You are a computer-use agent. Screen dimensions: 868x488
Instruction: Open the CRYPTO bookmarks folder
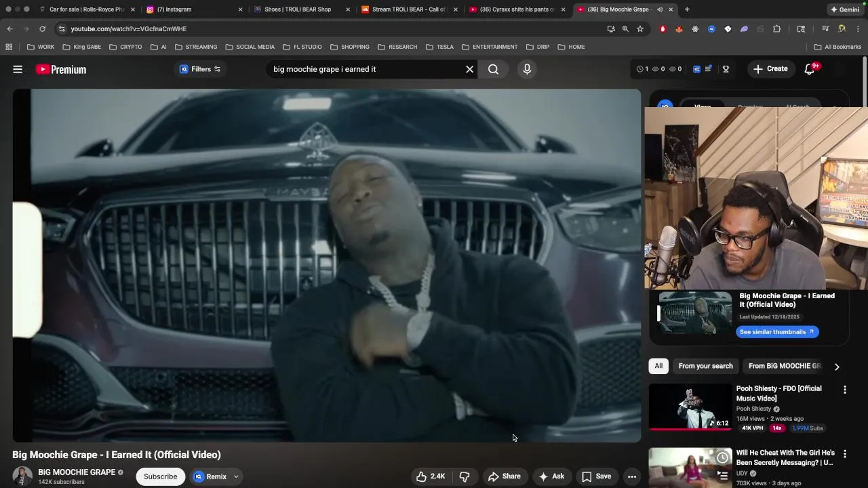[x=125, y=47]
